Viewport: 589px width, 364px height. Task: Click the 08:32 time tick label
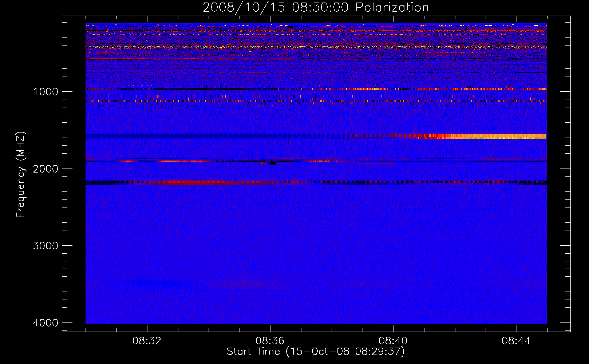coord(147,341)
